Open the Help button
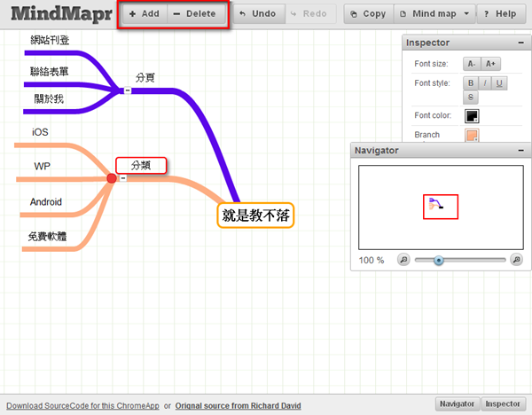 click(501, 14)
